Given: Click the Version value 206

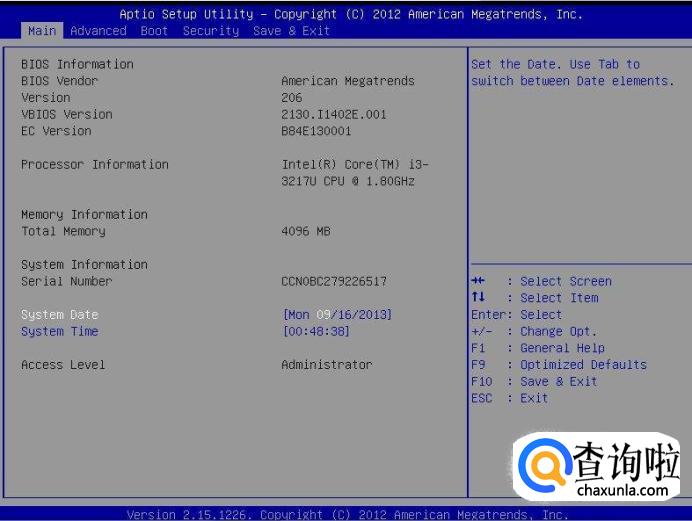Looking at the screenshot, I should tap(292, 97).
